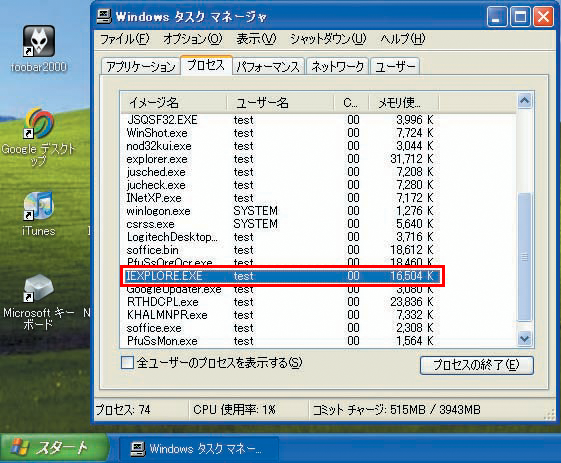Image resolution: width=561 pixels, height=463 pixels.
Task: Select the INetXP.exe process row
Action: point(281,198)
